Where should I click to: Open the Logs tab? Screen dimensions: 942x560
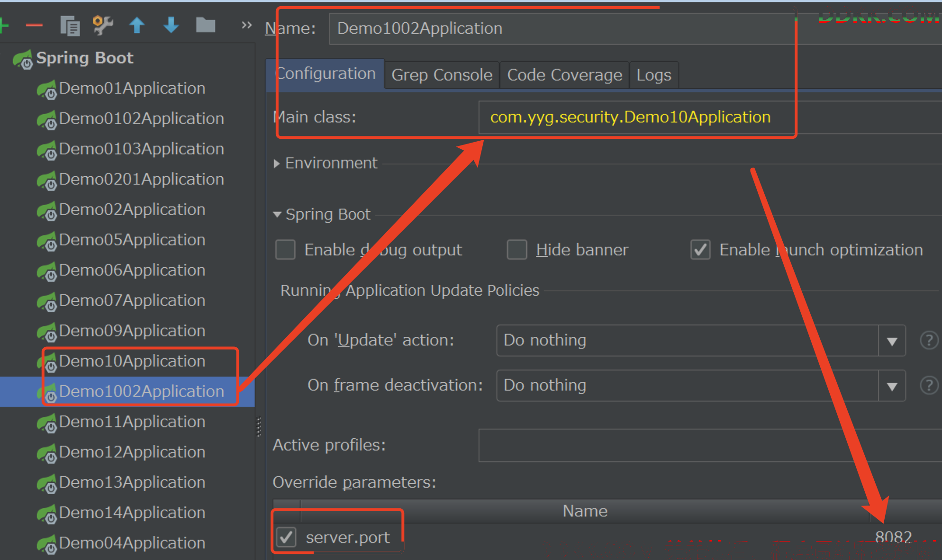tap(654, 75)
